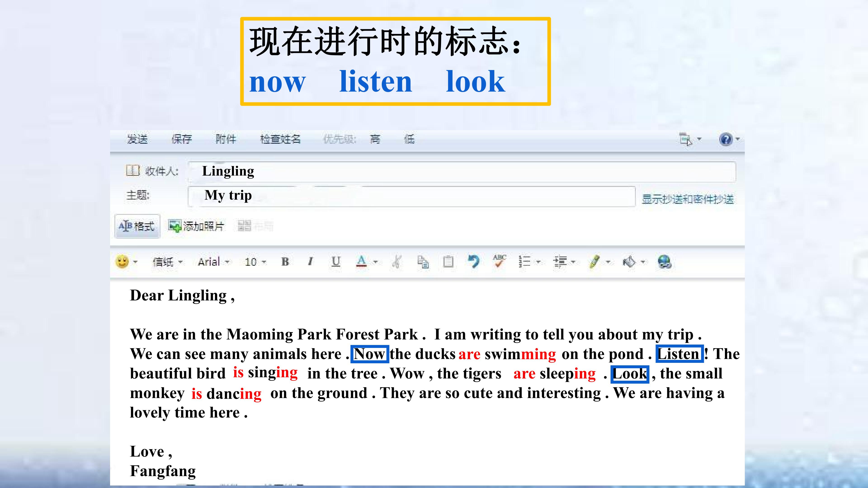
Task: Open the blue Help question mark icon
Action: click(x=726, y=139)
